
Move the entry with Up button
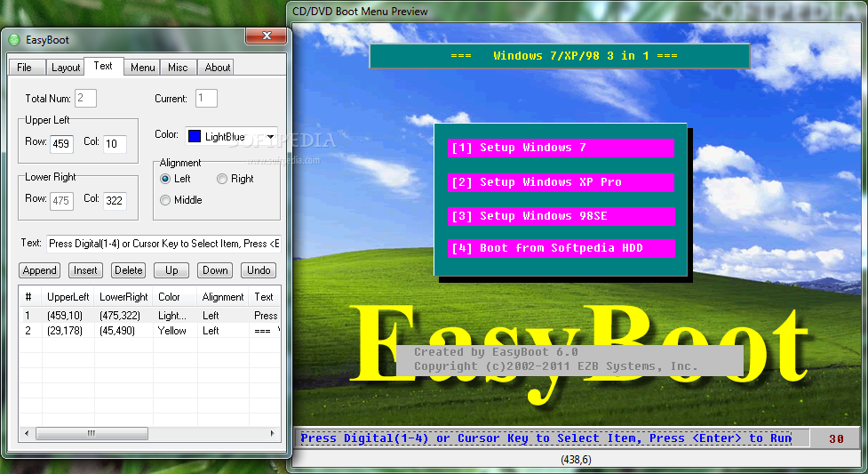[x=171, y=270]
